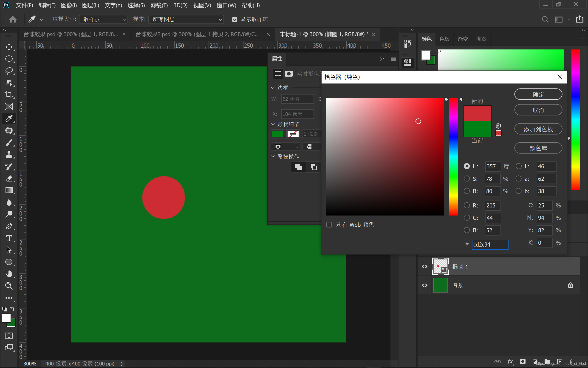Click the 确定 button
Viewport: 588px width, 368px height.
(538, 95)
